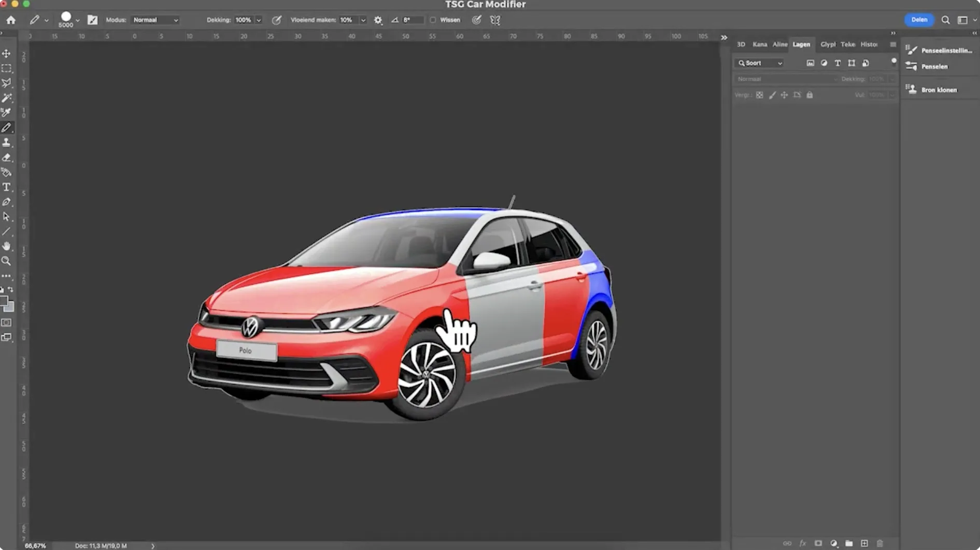This screenshot has height=550, width=980.
Task: Open symmetry paint butterfly options
Action: 495,20
